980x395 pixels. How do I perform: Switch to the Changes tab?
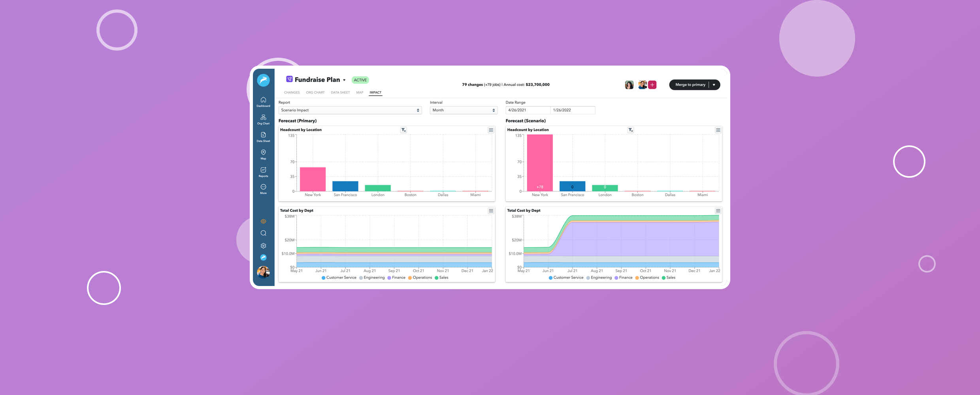[292, 92]
